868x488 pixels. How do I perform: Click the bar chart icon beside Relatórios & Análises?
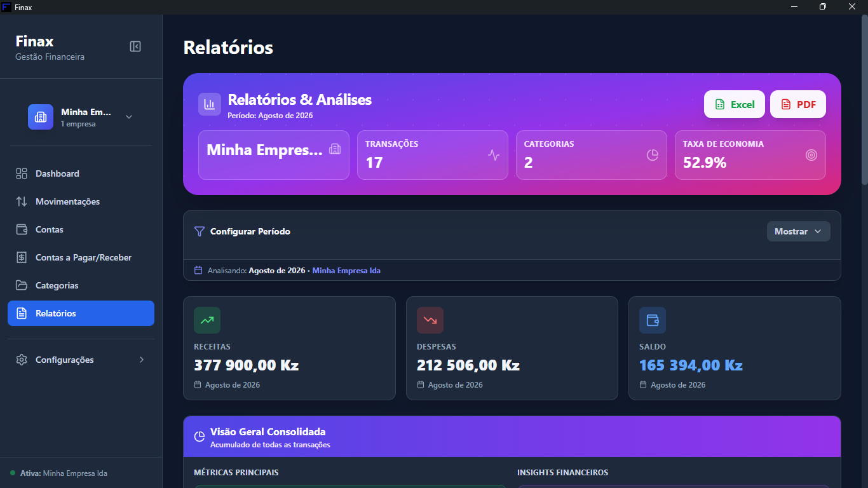[x=210, y=104]
